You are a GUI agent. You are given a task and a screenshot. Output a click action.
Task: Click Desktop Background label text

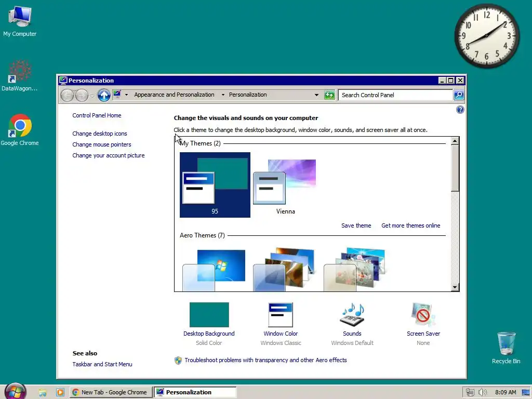coord(209,334)
